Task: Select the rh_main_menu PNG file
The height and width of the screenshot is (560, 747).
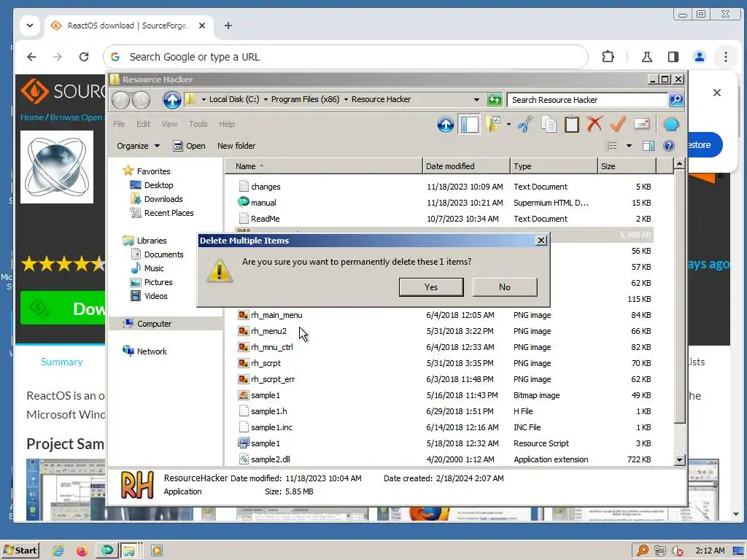Action: pyautogui.click(x=276, y=315)
